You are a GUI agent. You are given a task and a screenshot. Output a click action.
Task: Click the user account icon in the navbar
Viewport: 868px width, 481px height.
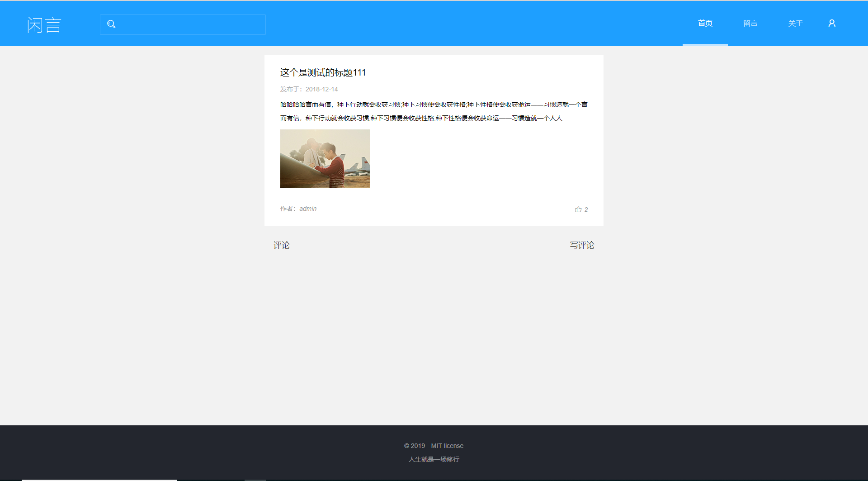(832, 23)
